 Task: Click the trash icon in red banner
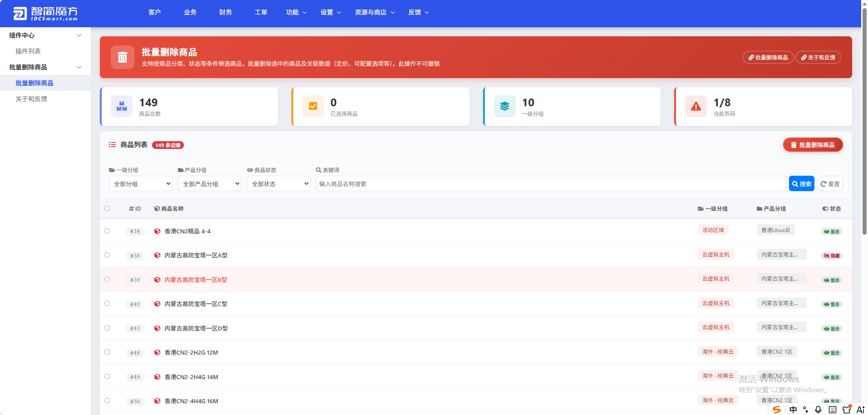123,57
